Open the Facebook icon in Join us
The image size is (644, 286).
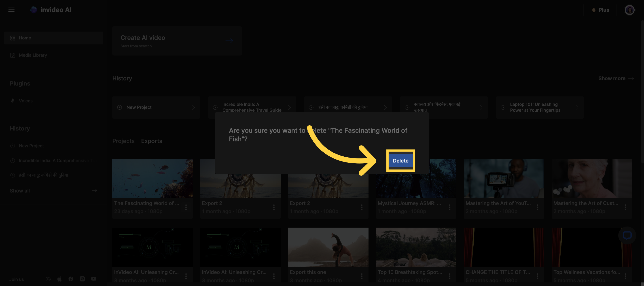click(71, 279)
